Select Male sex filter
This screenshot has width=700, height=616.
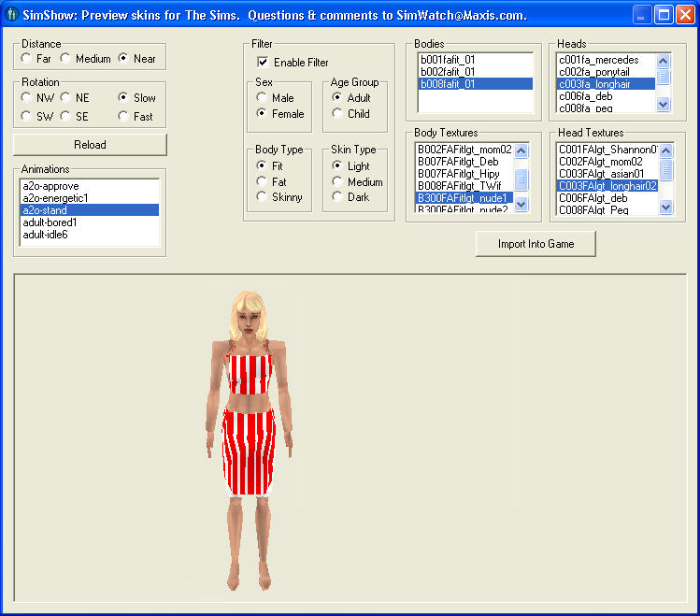point(276,98)
